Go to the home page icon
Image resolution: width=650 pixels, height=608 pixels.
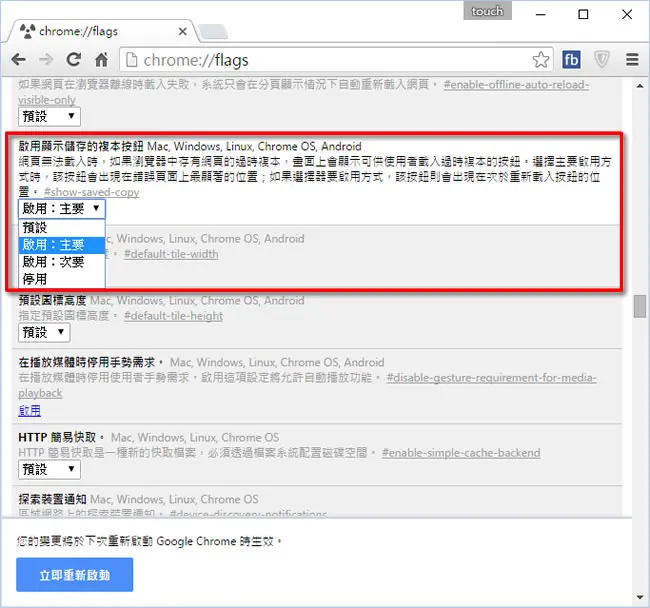pos(101,60)
